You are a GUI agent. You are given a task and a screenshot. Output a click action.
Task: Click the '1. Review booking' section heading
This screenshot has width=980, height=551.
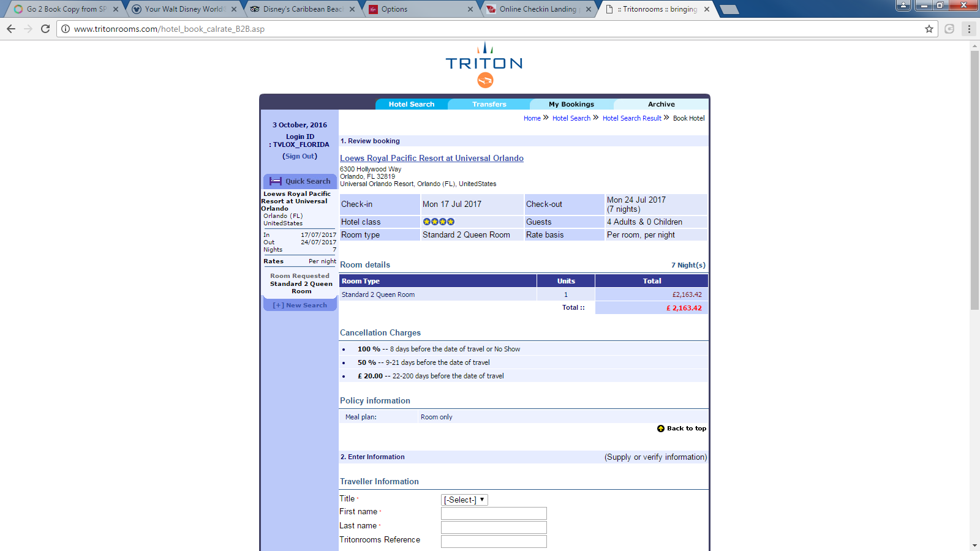(370, 141)
